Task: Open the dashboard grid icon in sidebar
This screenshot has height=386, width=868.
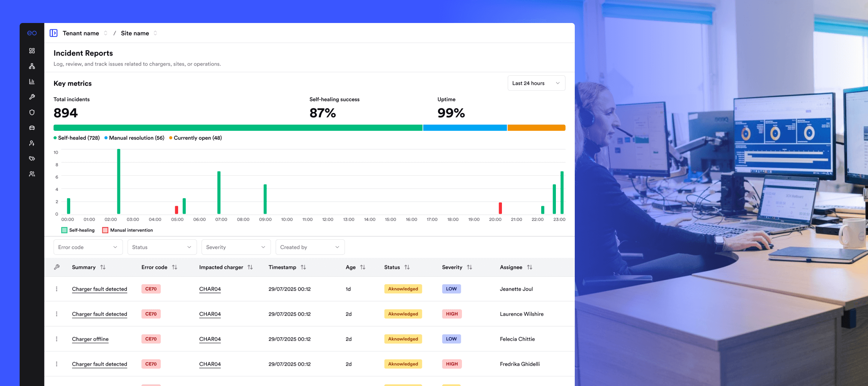Action: (x=32, y=51)
